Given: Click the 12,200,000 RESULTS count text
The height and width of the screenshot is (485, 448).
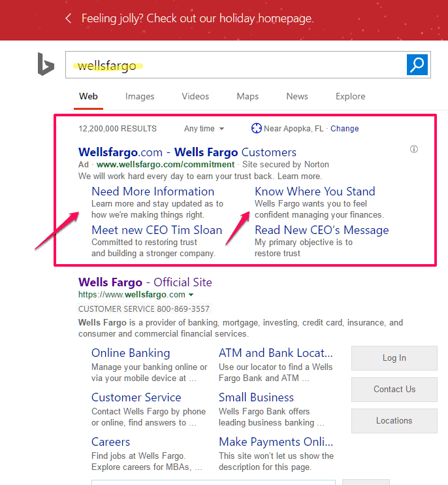Looking at the screenshot, I should [118, 128].
